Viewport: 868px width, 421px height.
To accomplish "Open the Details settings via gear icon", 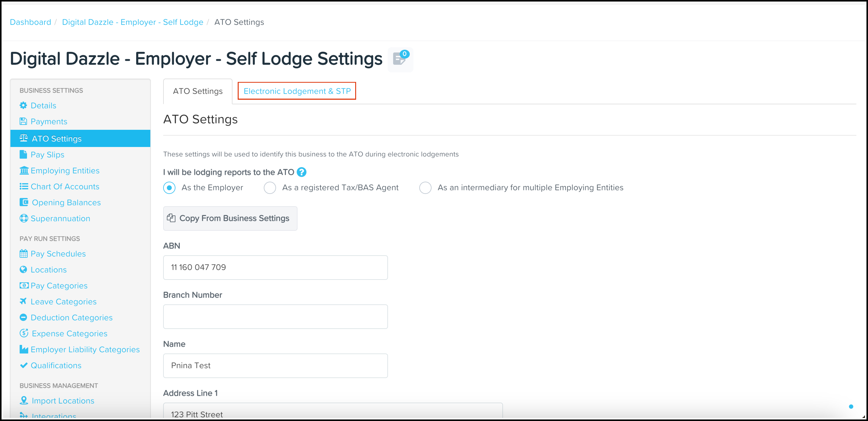I will click(23, 106).
